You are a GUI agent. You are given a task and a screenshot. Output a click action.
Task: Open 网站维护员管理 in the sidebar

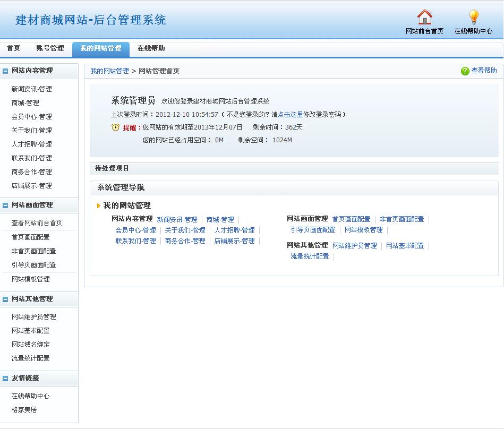34,317
